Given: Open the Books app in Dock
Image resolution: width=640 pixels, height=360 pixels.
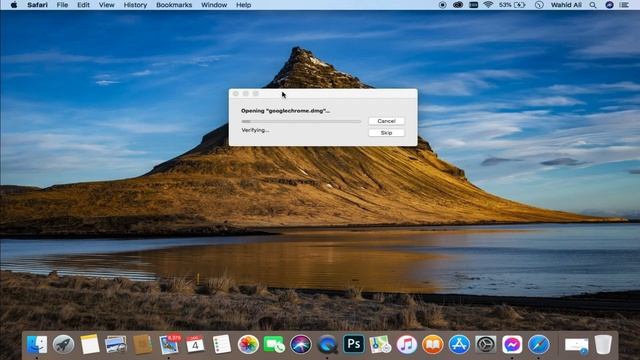Looking at the screenshot, I should point(433,344).
